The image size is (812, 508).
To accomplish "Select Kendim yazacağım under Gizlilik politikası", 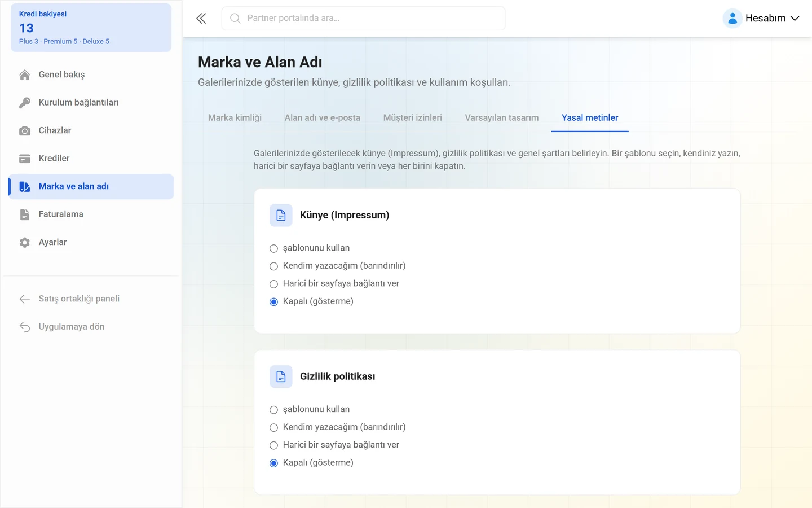I will (x=273, y=427).
